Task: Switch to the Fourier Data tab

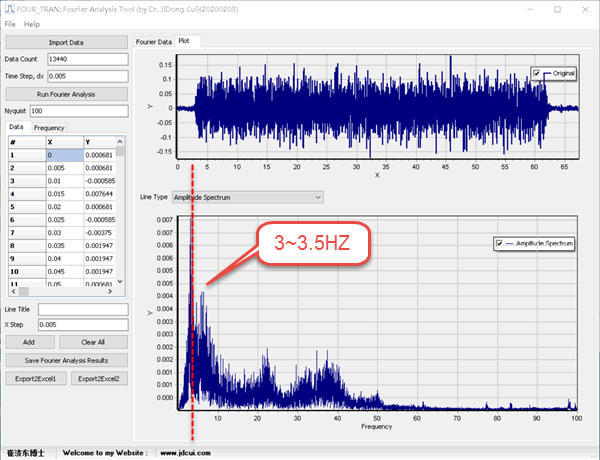Action: click(x=154, y=41)
